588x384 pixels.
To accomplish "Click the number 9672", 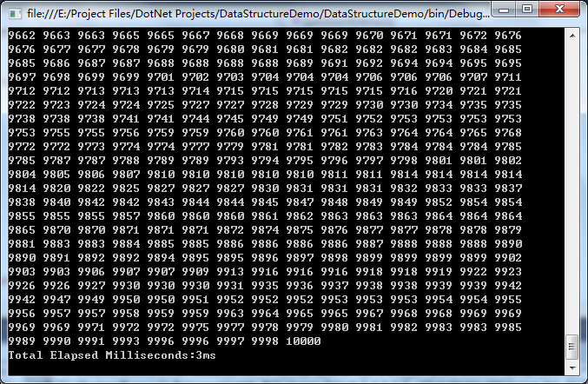I will [x=473, y=36].
